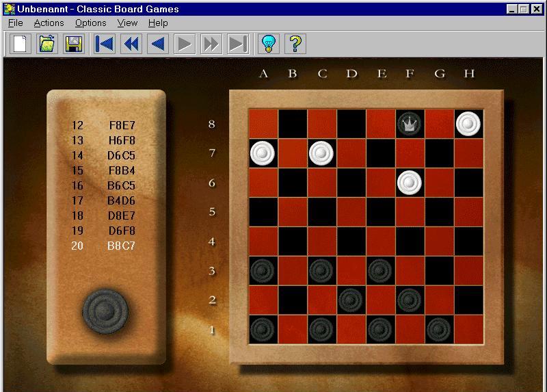Open the View menu

(x=127, y=23)
